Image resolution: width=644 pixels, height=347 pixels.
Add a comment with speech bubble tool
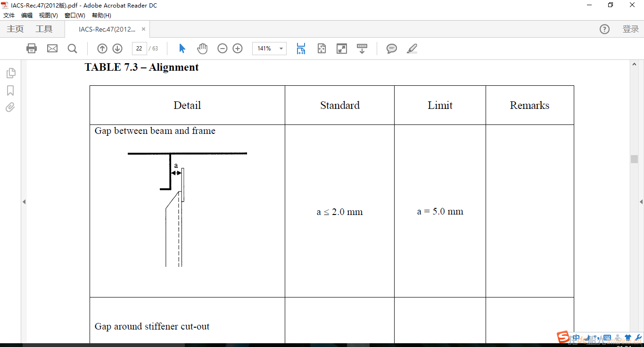[x=392, y=48]
